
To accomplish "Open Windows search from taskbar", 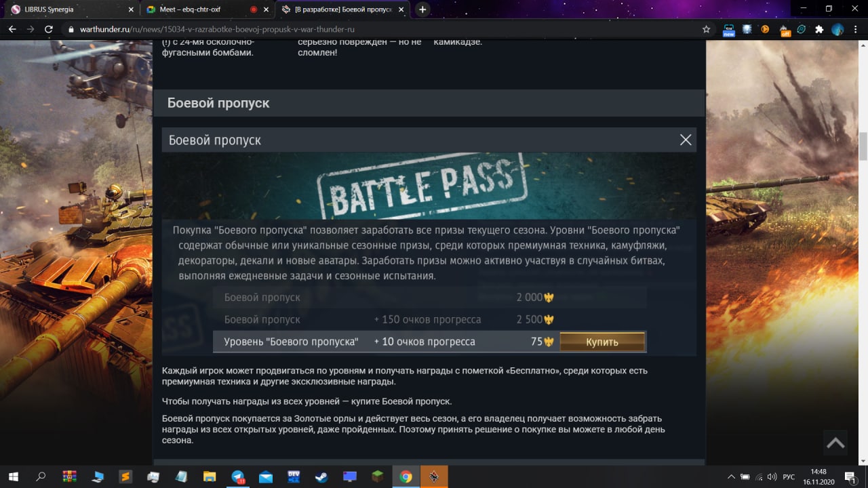I will click(41, 476).
